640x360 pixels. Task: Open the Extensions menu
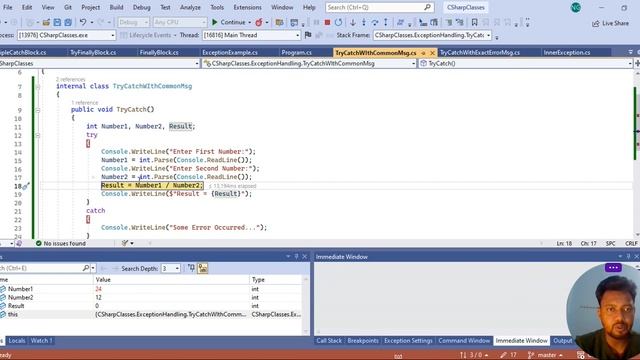click(x=247, y=7)
